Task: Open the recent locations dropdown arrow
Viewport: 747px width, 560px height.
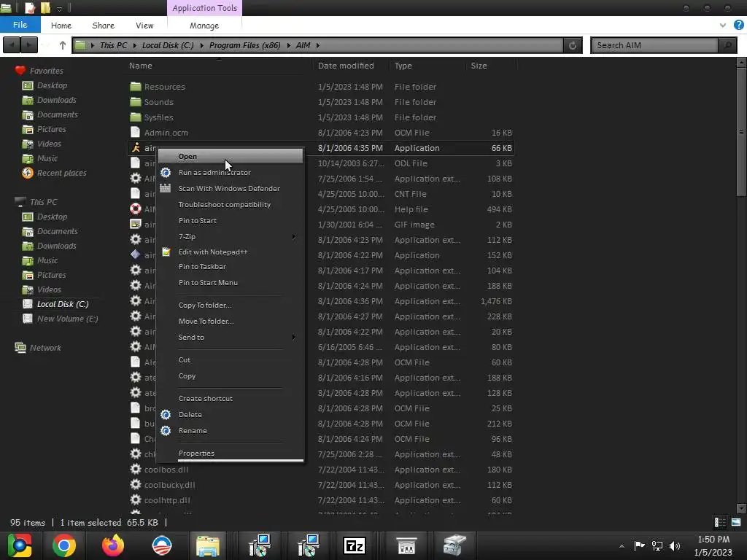Action: (46, 45)
